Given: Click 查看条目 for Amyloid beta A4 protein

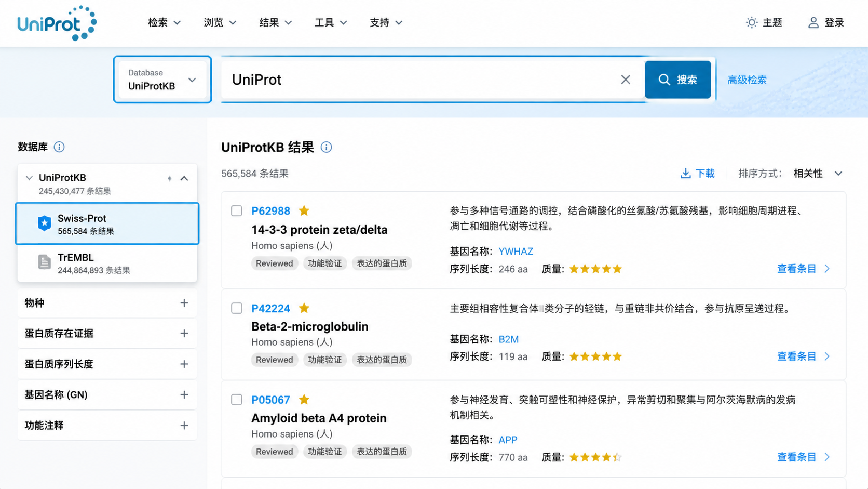Looking at the screenshot, I should pyautogui.click(x=796, y=457).
